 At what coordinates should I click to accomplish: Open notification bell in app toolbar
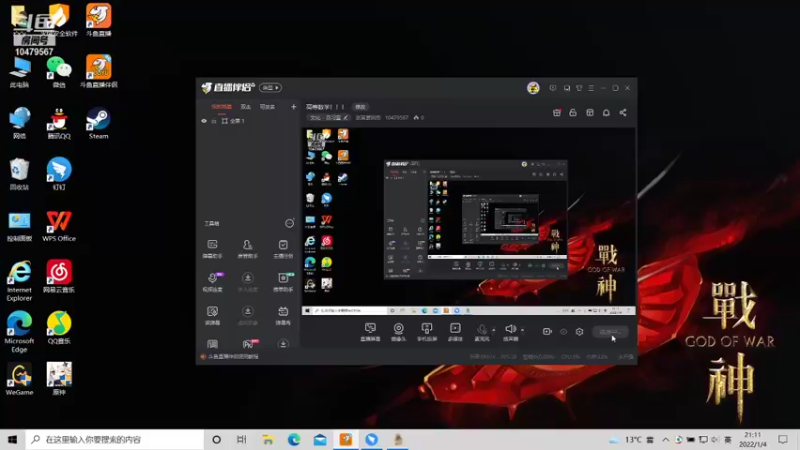point(606,112)
